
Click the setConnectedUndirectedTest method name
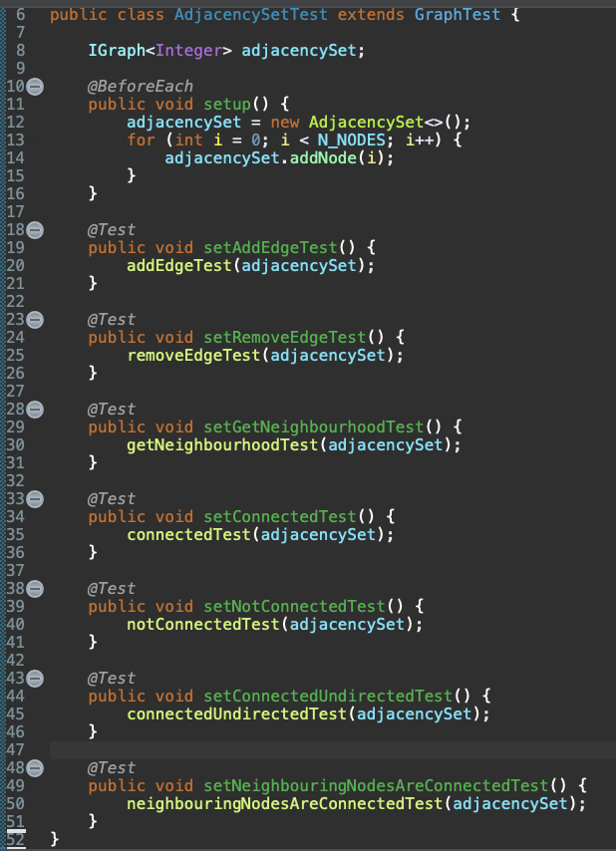coord(328,696)
